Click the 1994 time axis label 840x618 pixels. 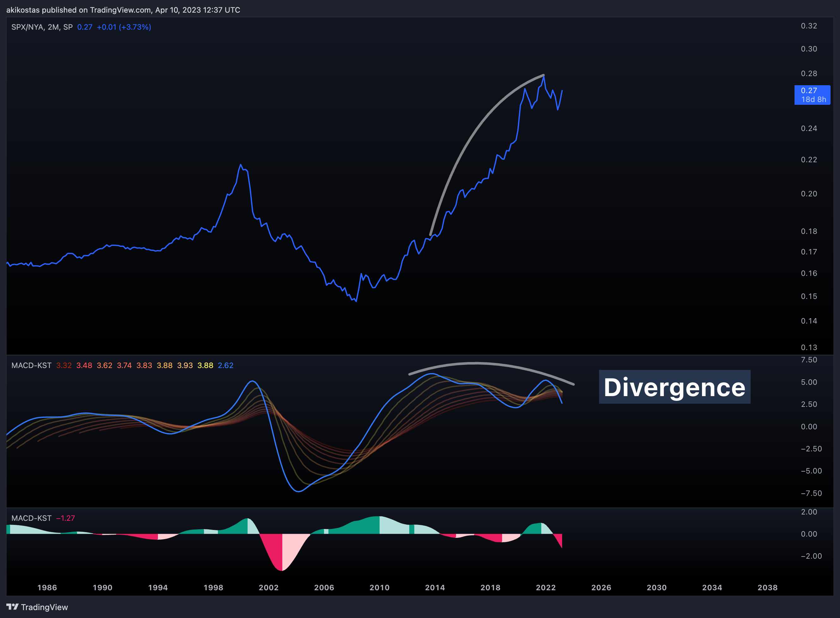(158, 587)
